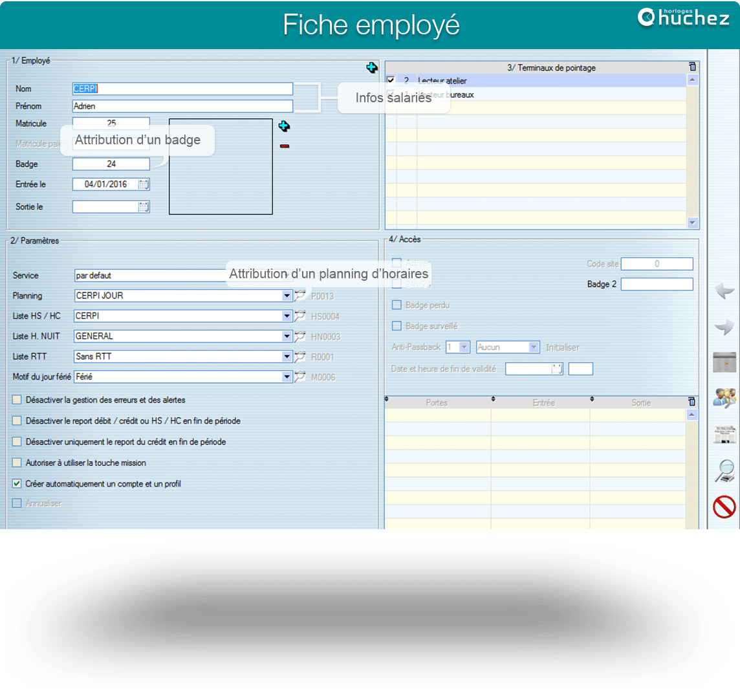Select the magnifier search icon in the sidebar
Screen dimensions: 740x700
tap(724, 470)
